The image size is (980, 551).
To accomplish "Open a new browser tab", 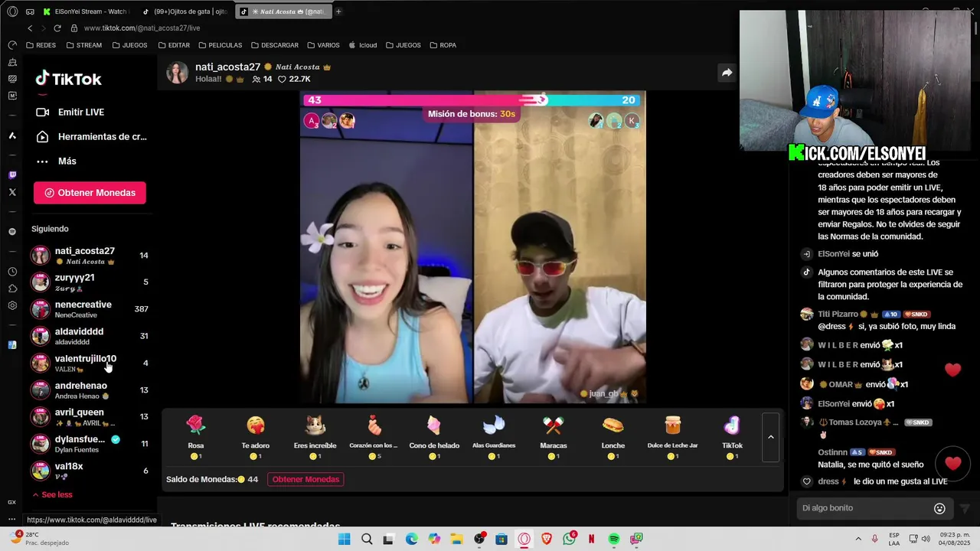I will pos(338,11).
